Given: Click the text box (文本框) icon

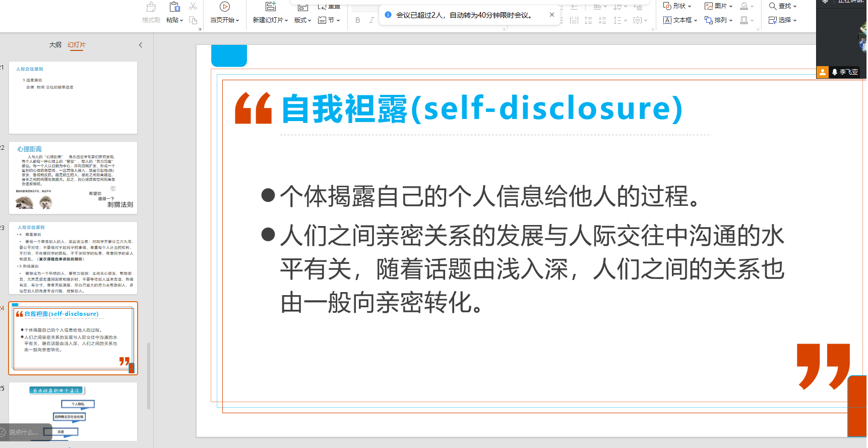Looking at the screenshot, I should [x=667, y=20].
